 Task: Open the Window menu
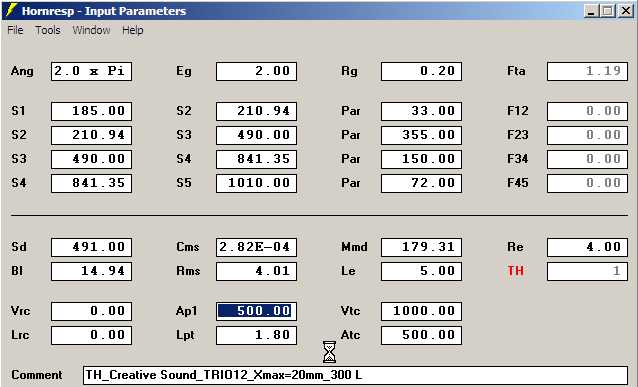[91, 30]
